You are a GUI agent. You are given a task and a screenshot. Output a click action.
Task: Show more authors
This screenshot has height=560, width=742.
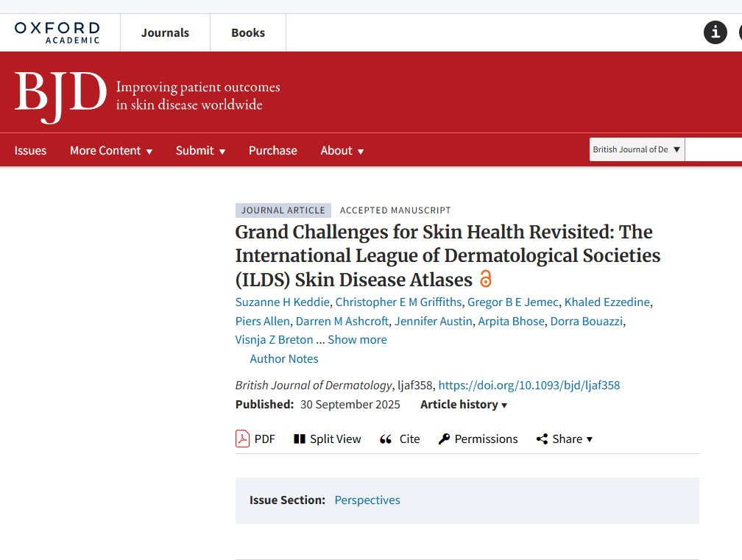tap(357, 340)
